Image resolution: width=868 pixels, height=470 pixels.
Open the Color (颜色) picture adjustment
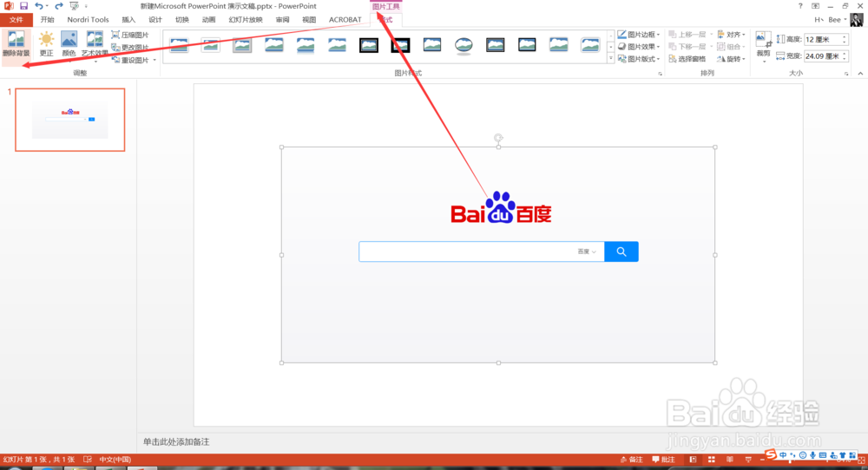pos(69,44)
